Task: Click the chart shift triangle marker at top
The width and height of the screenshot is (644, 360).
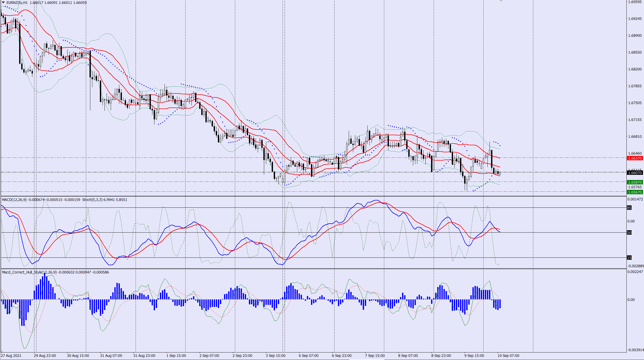Action: 501,1
